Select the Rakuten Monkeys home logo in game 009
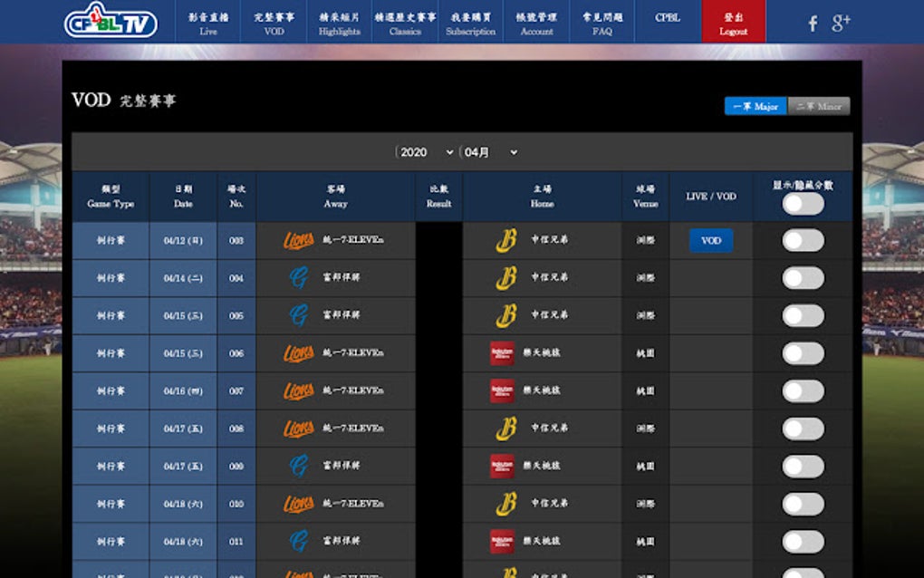Viewport: 924px width, 578px height. click(x=504, y=465)
